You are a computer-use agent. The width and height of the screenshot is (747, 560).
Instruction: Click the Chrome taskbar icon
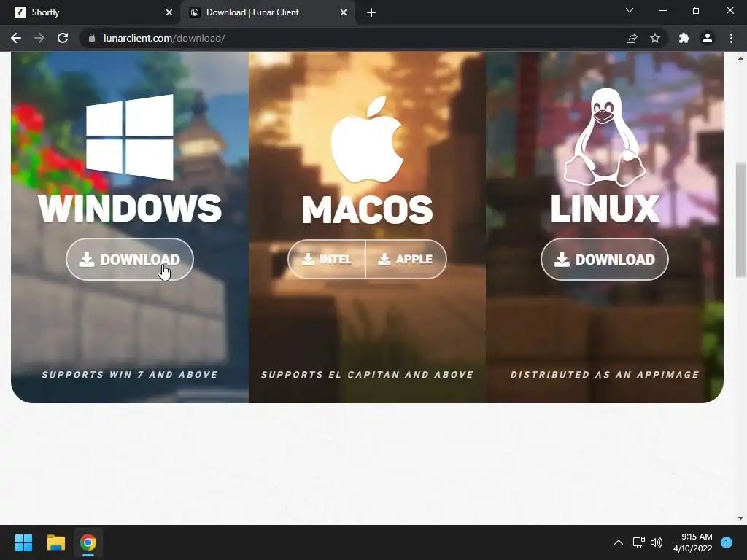(88, 542)
